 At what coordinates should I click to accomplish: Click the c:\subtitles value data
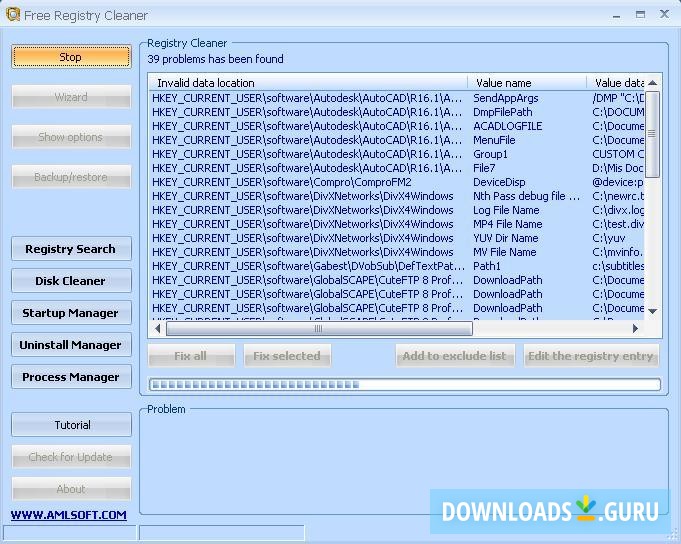pyautogui.click(x=618, y=266)
